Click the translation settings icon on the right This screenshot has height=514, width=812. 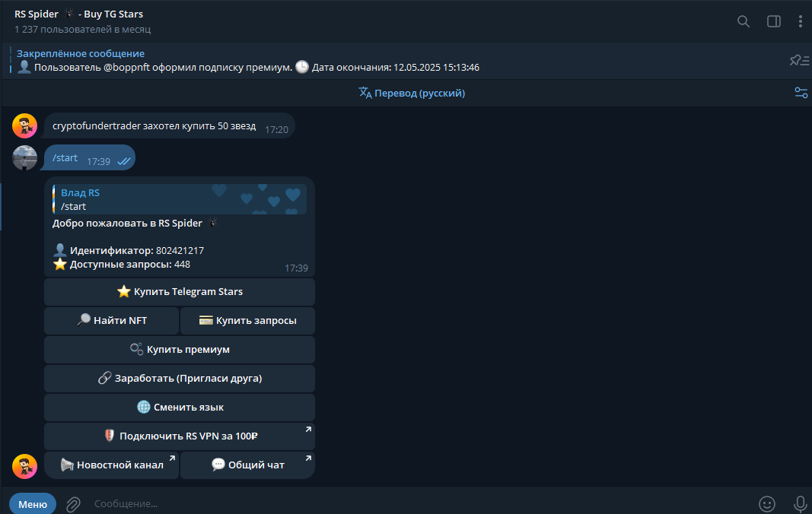[801, 92]
